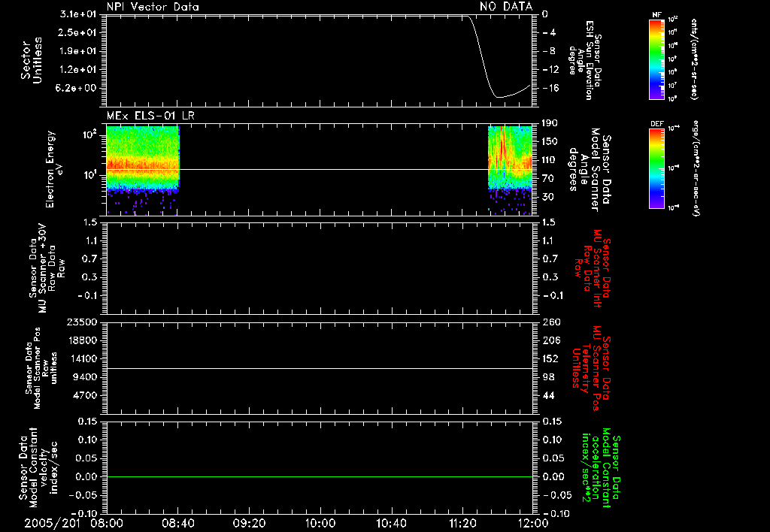Click the 08:40 time axis label
Viewport: 770px width, 532px height.
click(177, 523)
